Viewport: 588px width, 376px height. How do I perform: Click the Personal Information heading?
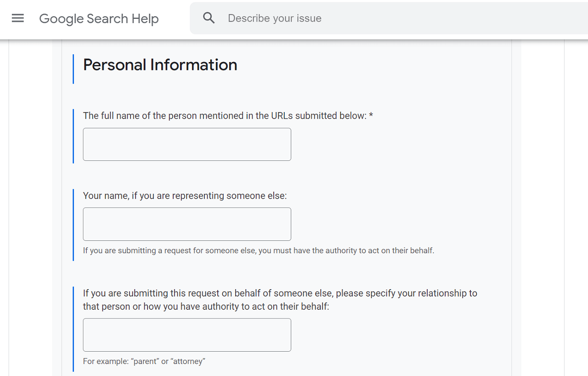tap(160, 65)
